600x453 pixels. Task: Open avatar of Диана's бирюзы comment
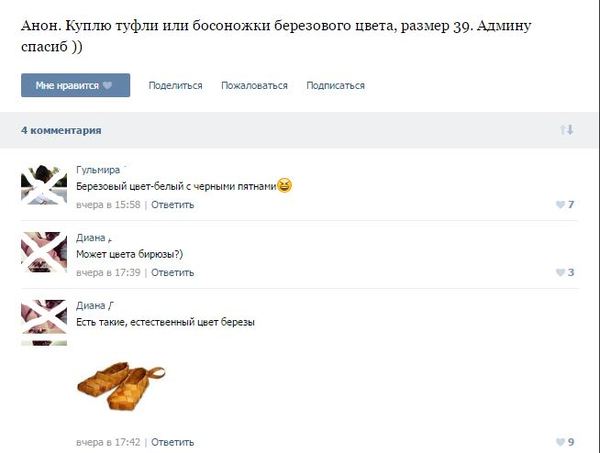(x=44, y=253)
